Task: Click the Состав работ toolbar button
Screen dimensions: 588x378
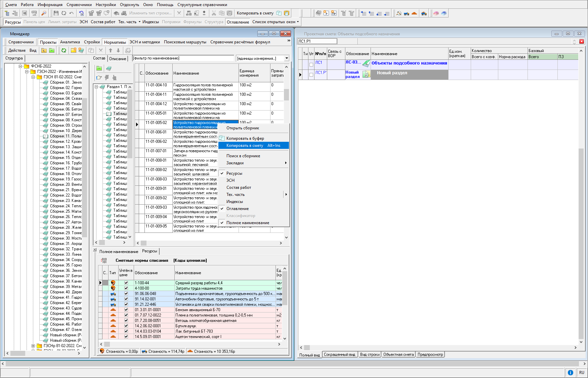Action: 103,22
